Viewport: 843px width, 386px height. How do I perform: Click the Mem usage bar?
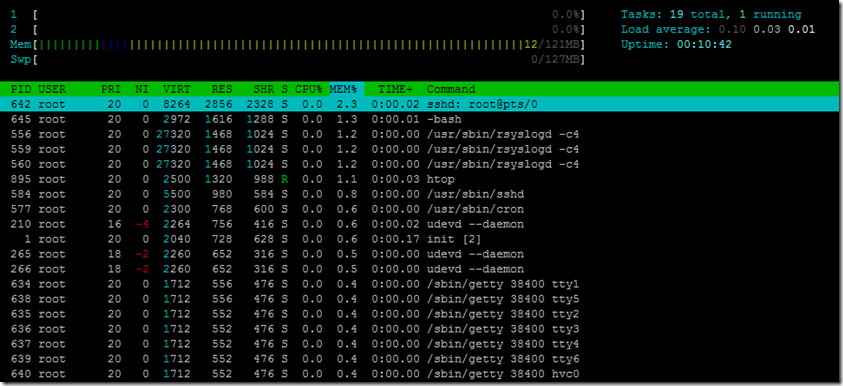click(297, 45)
